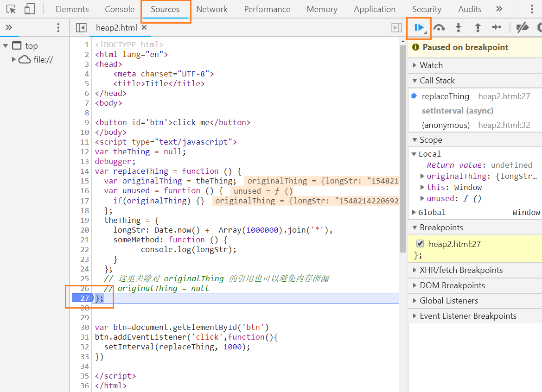Viewport: 542px width, 392px height.
Task: Toggle breakpoint on line 27 in gutter
Action: [83, 298]
